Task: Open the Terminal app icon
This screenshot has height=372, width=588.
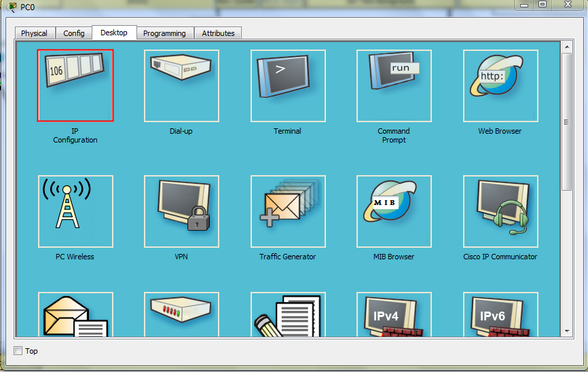Action: click(288, 86)
